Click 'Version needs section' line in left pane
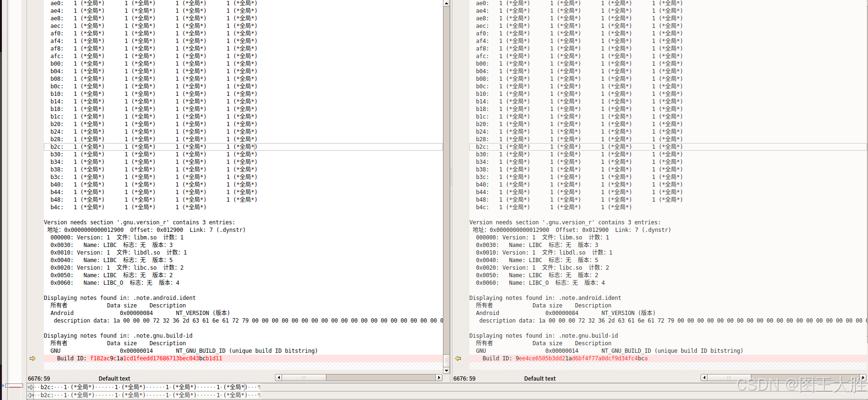 click(x=139, y=222)
